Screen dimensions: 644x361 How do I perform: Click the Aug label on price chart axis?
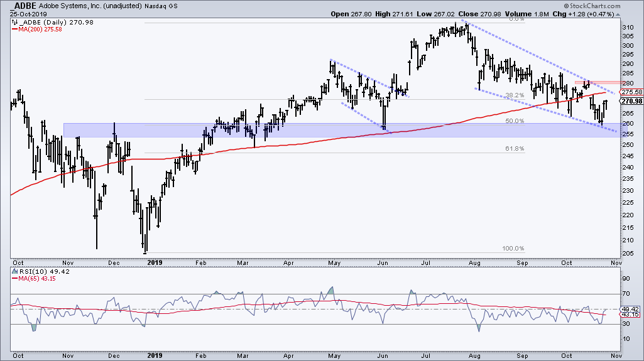click(x=474, y=262)
